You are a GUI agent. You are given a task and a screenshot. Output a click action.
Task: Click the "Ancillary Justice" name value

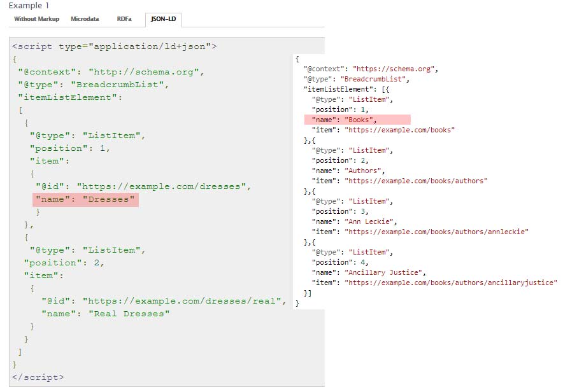(x=385, y=272)
